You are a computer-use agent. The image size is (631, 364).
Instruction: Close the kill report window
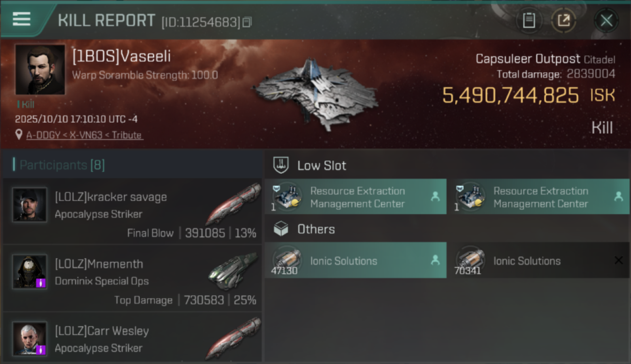[606, 20]
